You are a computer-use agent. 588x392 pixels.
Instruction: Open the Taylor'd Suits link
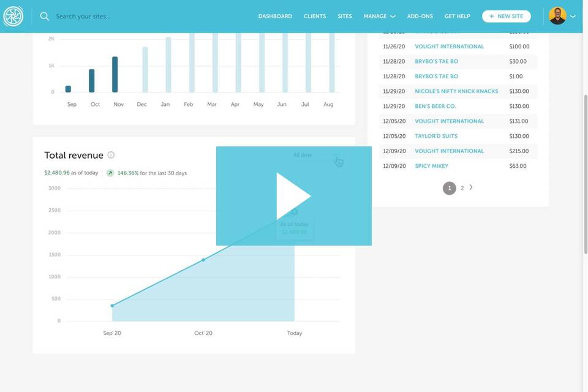436,136
